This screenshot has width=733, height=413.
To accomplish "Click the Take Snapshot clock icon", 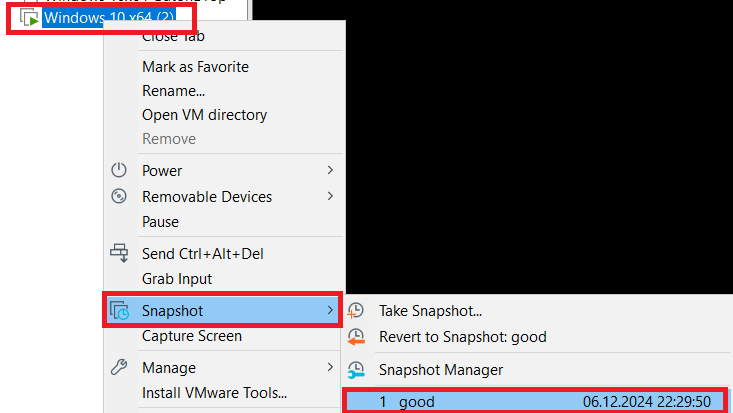I will click(x=355, y=311).
